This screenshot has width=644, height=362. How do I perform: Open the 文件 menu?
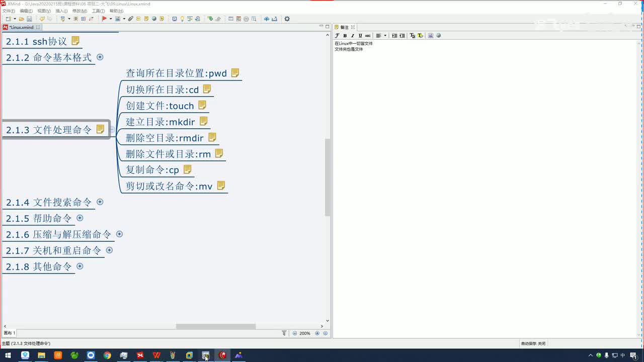[x=9, y=11]
